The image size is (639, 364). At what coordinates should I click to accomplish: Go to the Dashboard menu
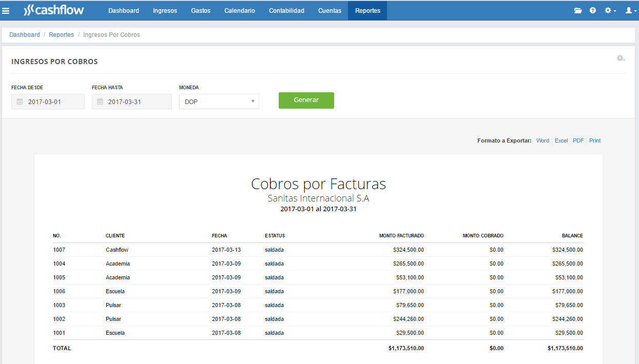click(124, 10)
